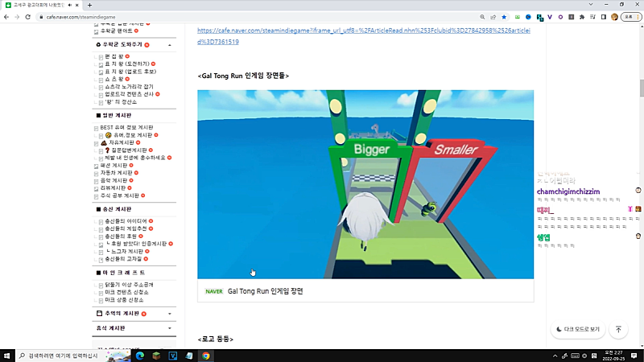Open the Chrome profile avatar

tap(614, 17)
